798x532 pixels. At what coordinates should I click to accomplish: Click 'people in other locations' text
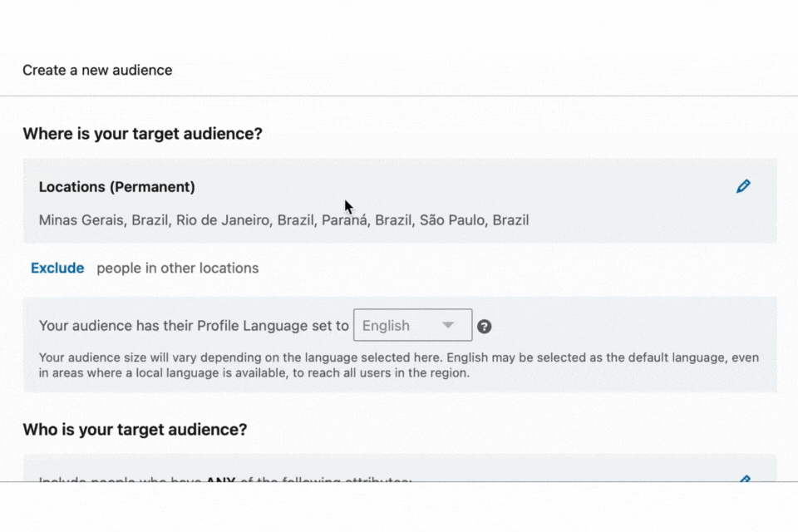(x=177, y=268)
